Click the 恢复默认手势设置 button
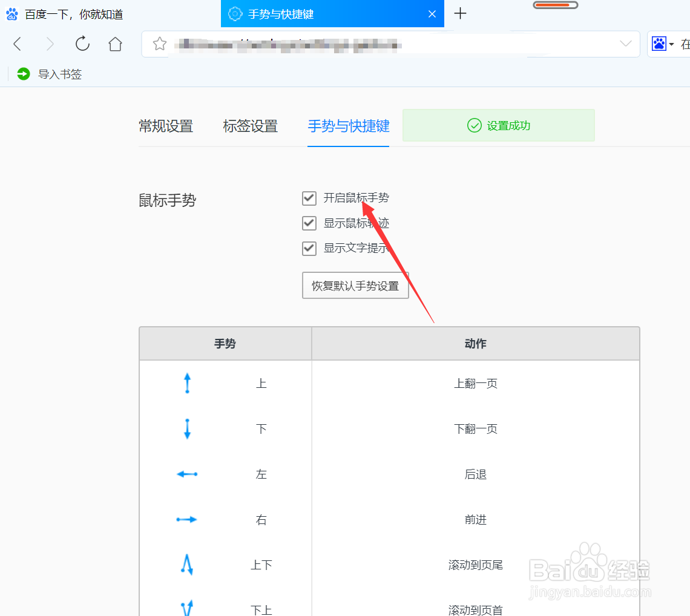The height and width of the screenshot is (616, 690). [x=355, y=285]
